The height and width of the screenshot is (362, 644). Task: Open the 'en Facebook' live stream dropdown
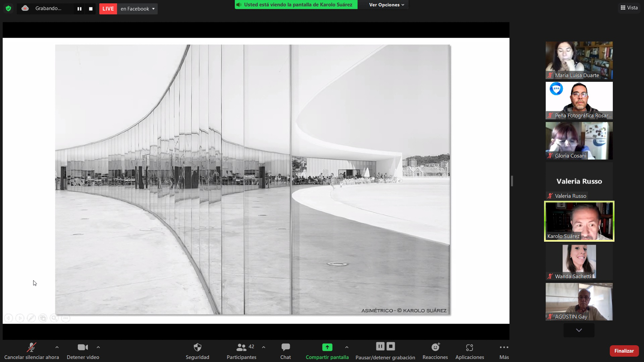pos(137,9)
